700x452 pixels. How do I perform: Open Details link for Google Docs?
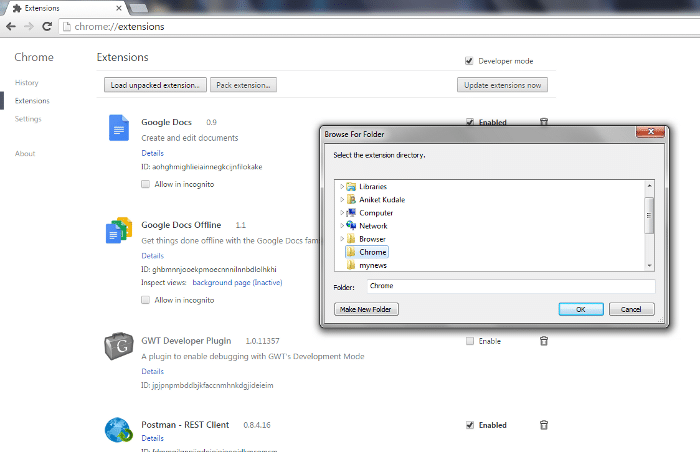pyautogui.click(x=153, y=153)
